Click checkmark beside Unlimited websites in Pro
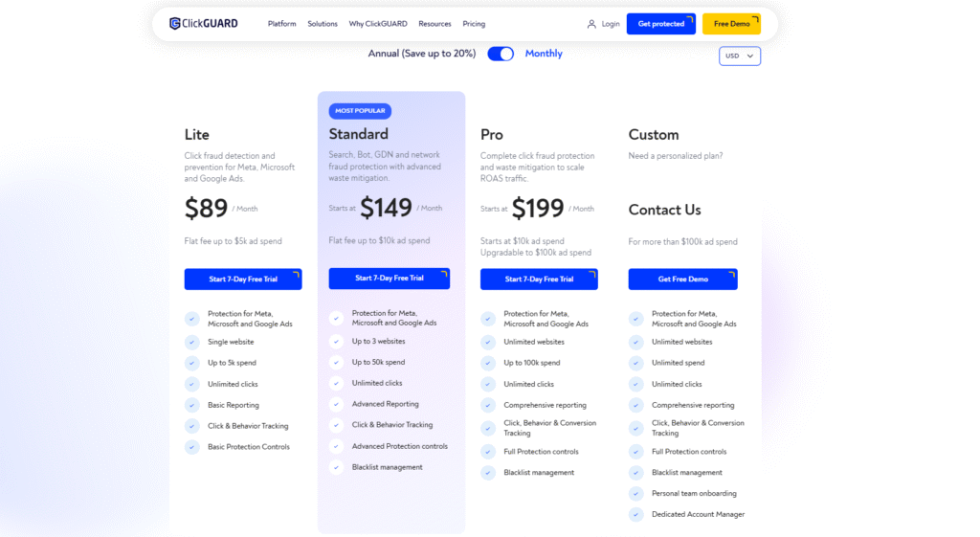 [x=487, y=342]
